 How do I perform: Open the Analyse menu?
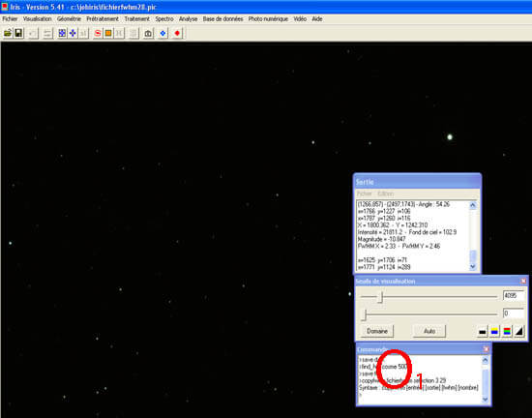(x=189, y=19)
